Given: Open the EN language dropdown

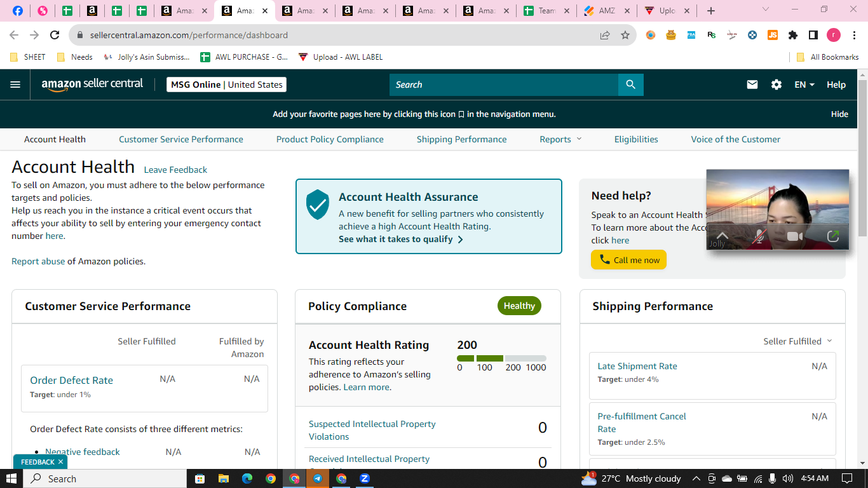Looking at the screenshot, I should (804, 85).
